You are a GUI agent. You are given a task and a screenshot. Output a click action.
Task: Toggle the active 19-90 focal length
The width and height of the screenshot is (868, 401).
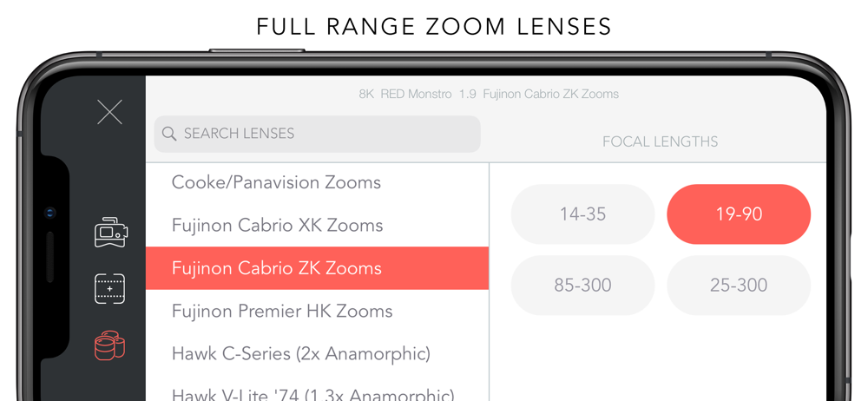coord(739,214)
